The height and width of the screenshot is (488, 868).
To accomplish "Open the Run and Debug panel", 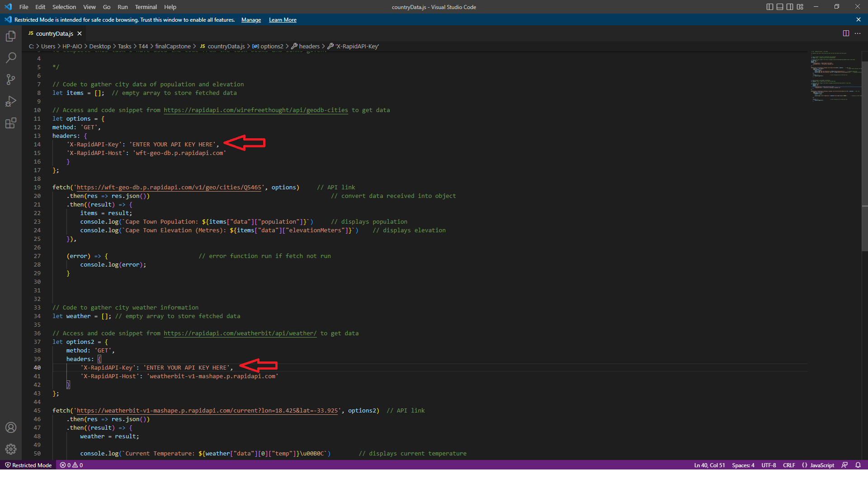I will (10, 101).
